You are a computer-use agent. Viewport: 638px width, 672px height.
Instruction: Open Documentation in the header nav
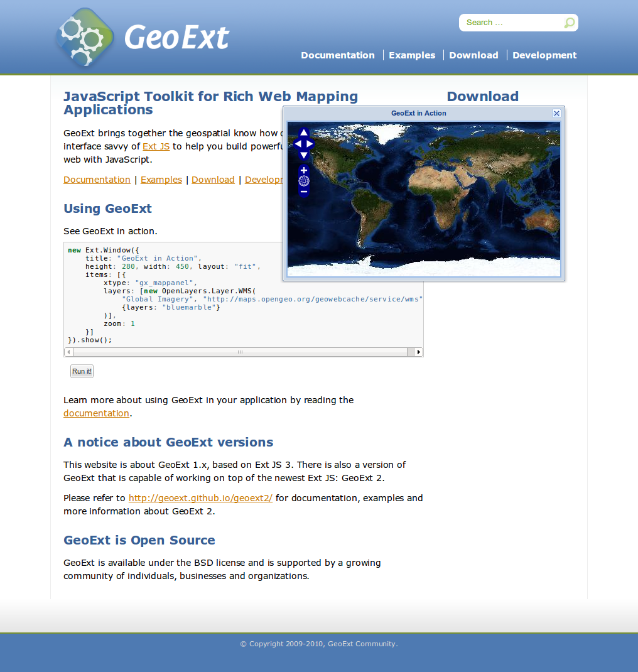point(338,55)
